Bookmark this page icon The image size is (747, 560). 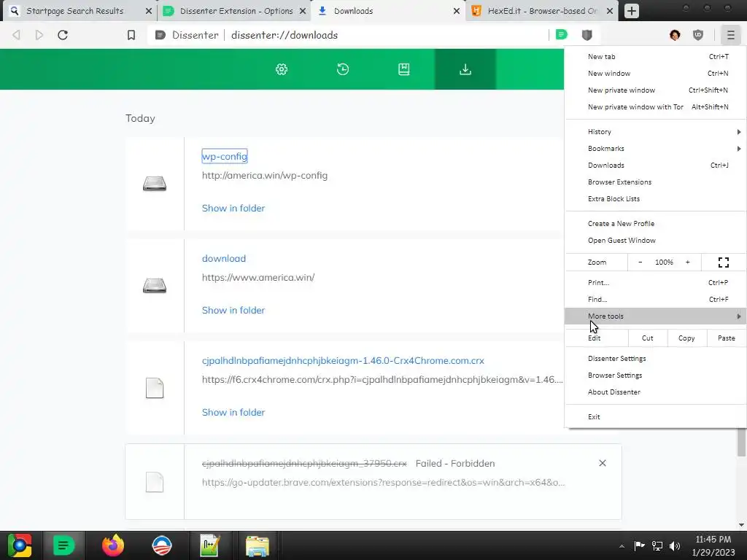(131, 35)
